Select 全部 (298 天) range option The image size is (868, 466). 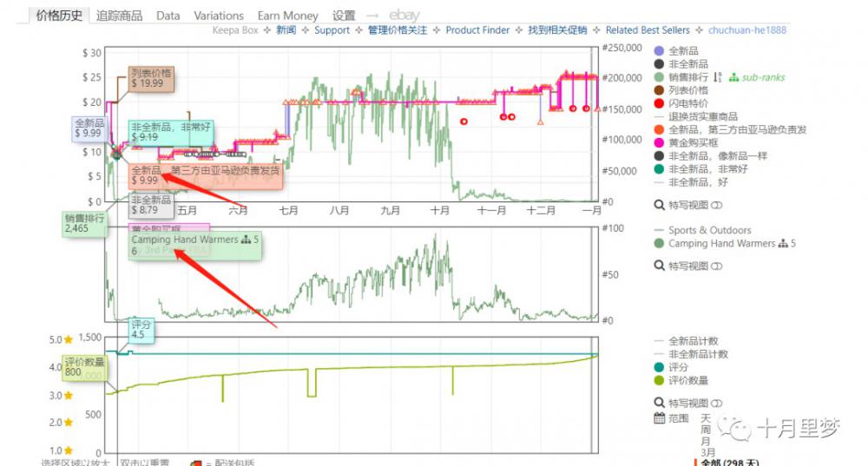(730, 463)
